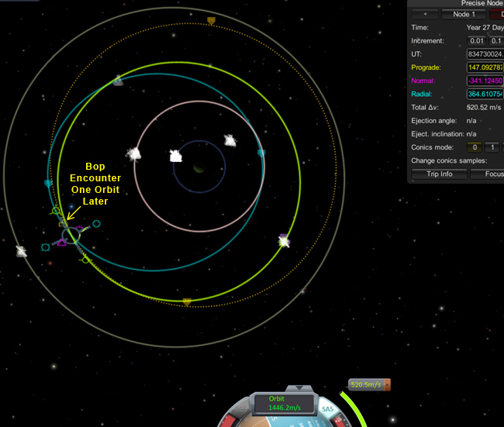The width and height of the screenshot is (504, 427).
Task: Set increment to 0.1
Action: 496,41
